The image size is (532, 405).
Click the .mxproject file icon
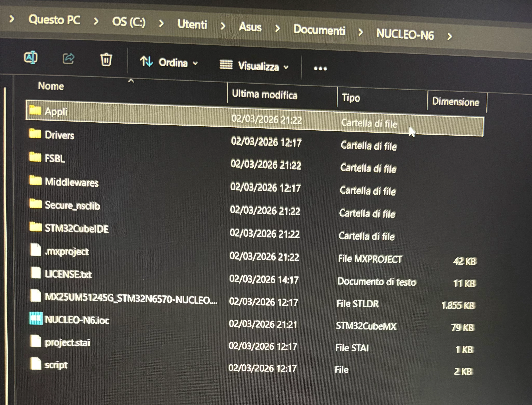(x=36, y=250)
